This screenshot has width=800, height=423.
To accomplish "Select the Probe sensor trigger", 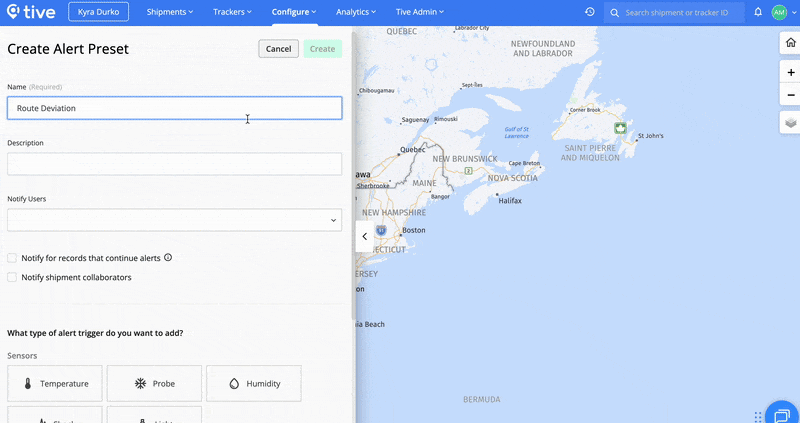I will pyautogui.click(x=154, y=383).
